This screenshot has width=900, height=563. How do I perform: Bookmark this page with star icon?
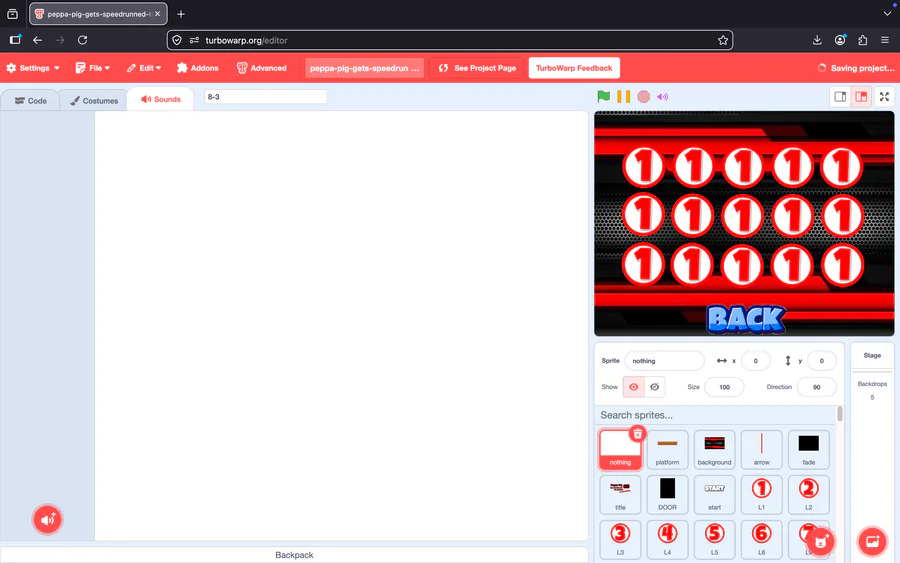723,40
